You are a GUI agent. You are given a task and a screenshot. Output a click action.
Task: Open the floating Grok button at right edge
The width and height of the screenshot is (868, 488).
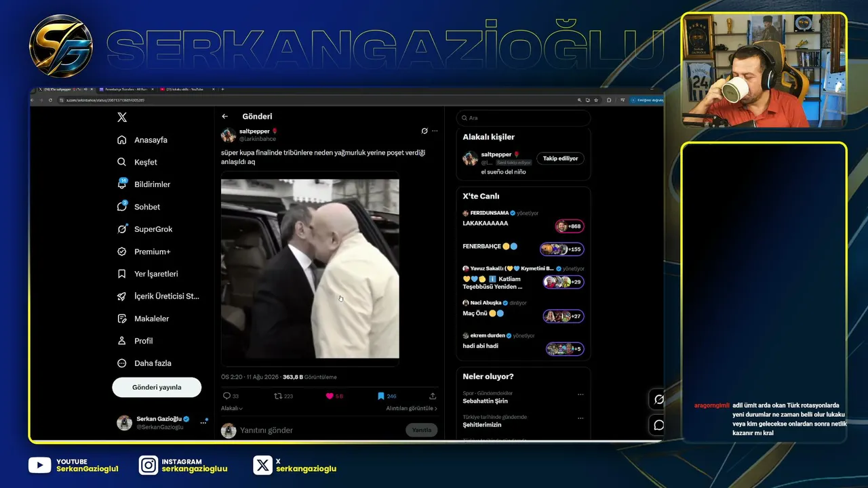click(658, 399)
